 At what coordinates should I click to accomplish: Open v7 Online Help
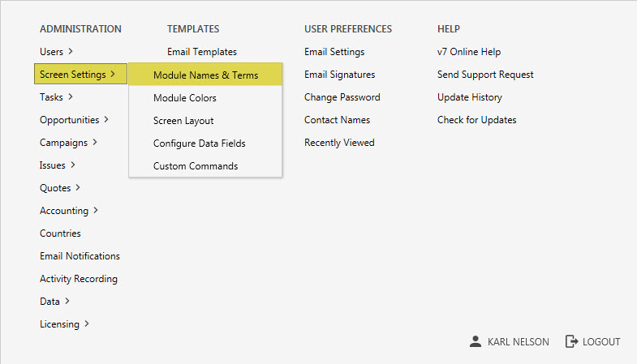pos(469,52)
